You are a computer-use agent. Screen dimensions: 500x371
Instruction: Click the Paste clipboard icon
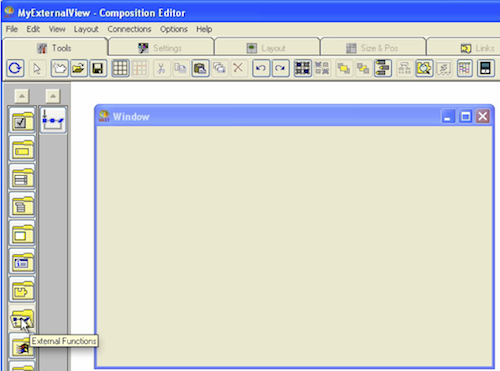click(x=200, y=68)
